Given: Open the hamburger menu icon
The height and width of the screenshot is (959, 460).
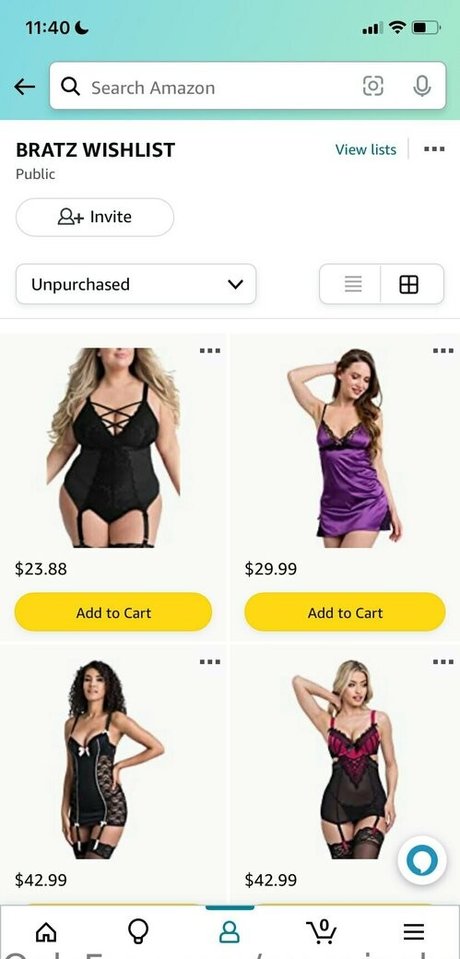Looking at the screenshot, I should coord(414,931).
